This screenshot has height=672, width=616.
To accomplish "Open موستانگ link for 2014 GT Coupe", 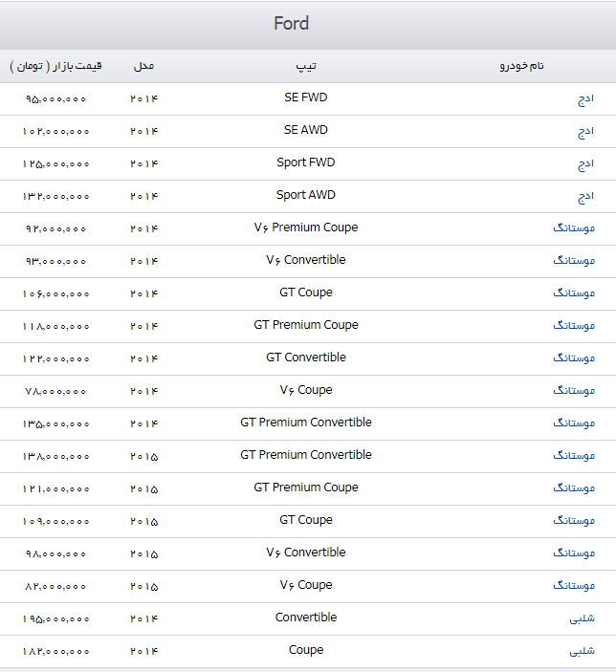I will [x=574, y=293].
